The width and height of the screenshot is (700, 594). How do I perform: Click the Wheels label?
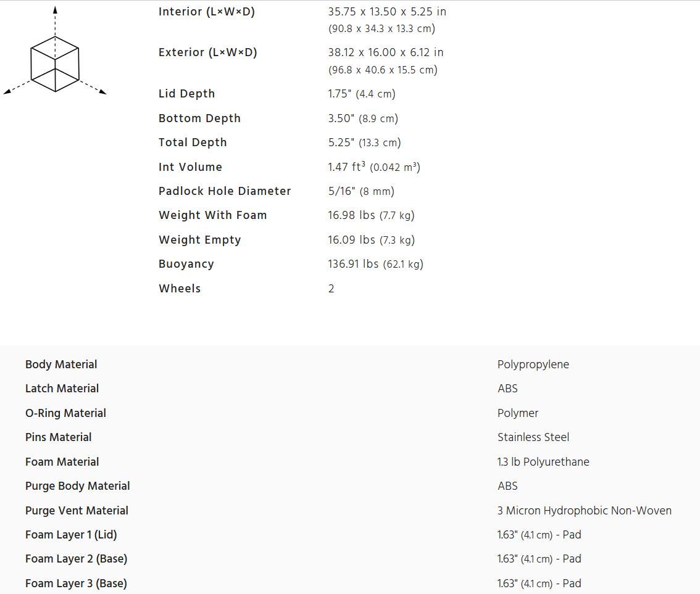(180, 289)
